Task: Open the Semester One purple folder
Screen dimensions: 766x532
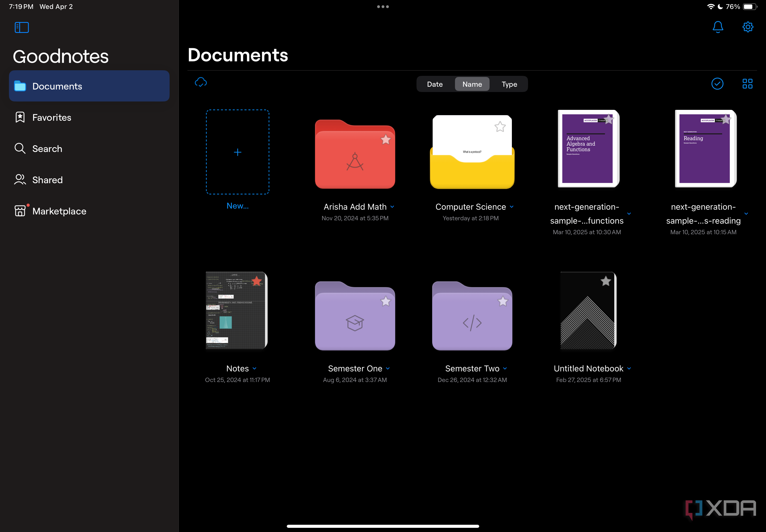Action: pyautogui.click(x=355, y=316)
